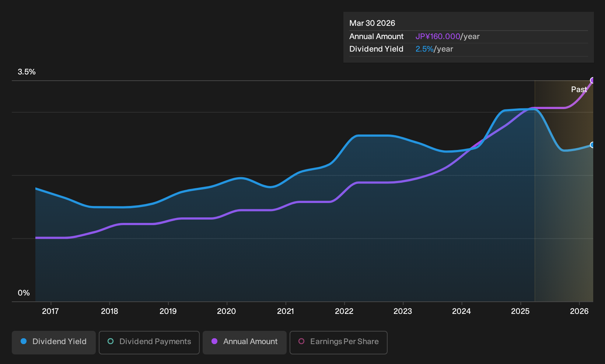Select the 2021 x-axis label
This screenshot has height=364, width=605.
(x=286, y=311)
